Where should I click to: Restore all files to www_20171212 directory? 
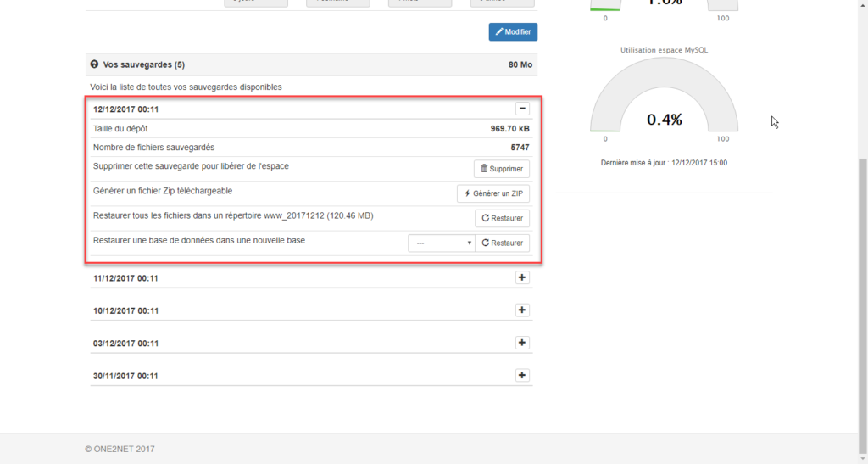[502, 218]
